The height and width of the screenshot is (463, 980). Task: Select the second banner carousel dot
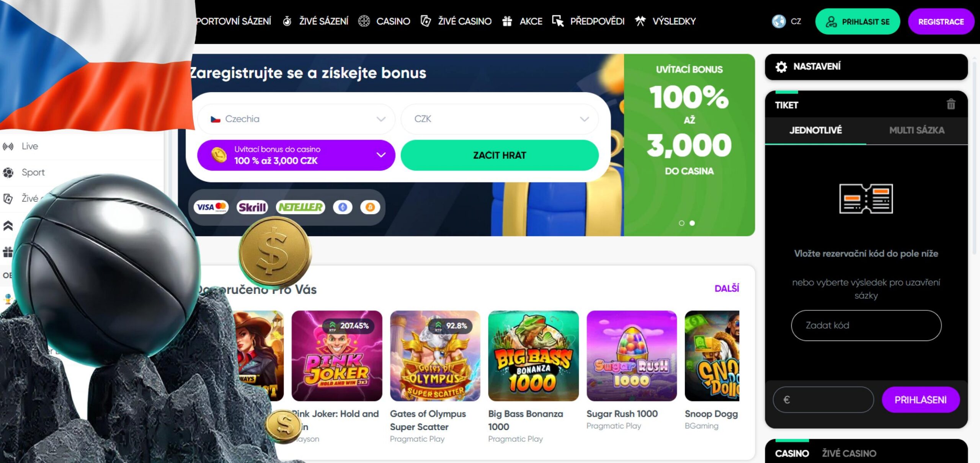pos(692,223)
